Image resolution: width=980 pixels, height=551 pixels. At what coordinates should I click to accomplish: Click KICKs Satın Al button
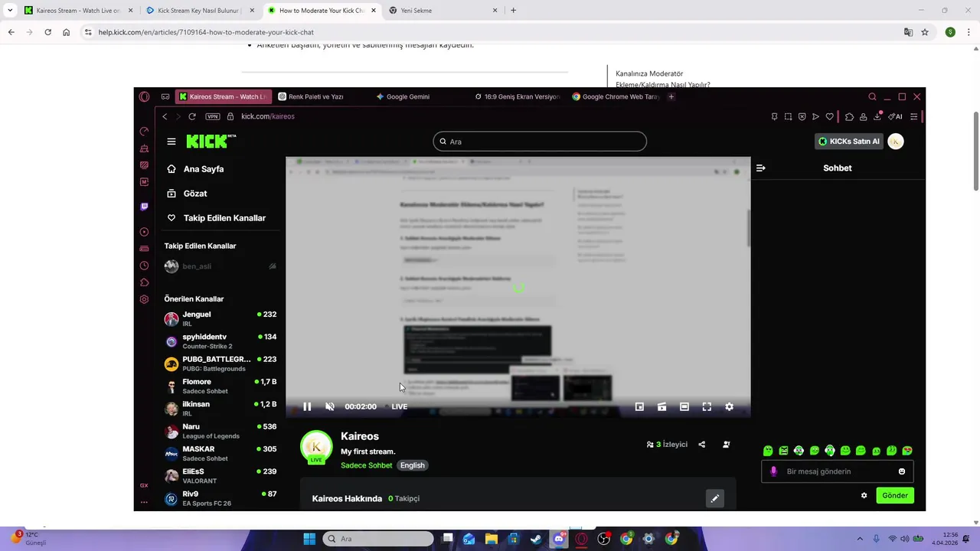click(x=848, y=142)
